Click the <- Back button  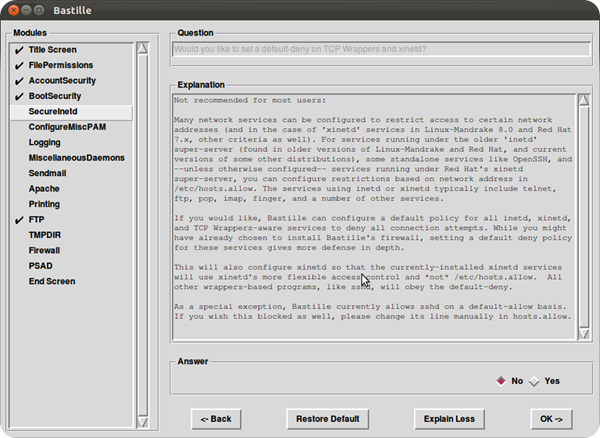[x=216, y=419]
